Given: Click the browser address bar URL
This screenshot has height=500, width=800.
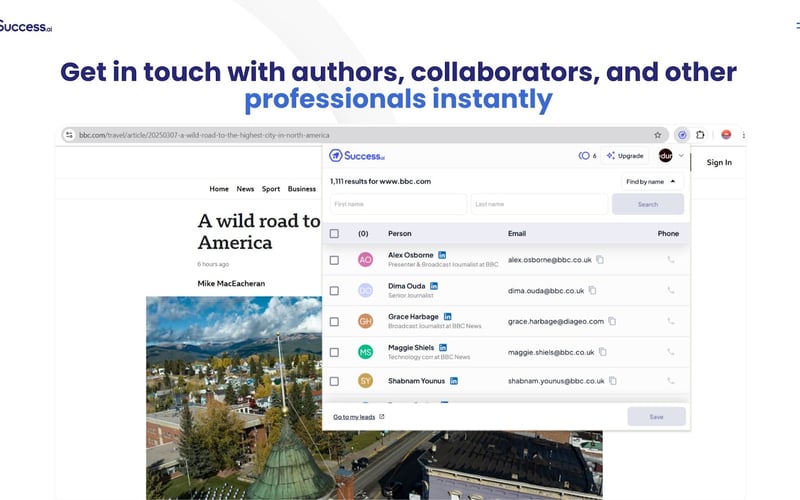Looking at the screenshot, I should click(x=204, y=135).
